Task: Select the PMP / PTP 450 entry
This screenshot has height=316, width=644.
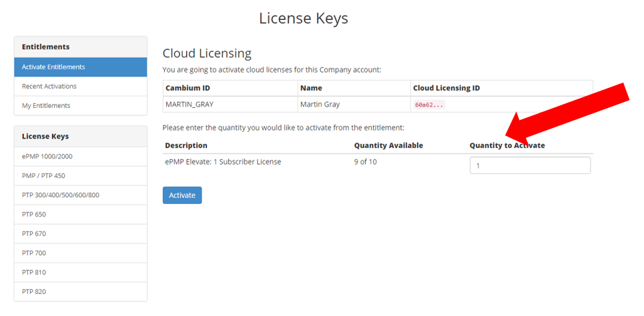Action: click(x=43, y=175)
